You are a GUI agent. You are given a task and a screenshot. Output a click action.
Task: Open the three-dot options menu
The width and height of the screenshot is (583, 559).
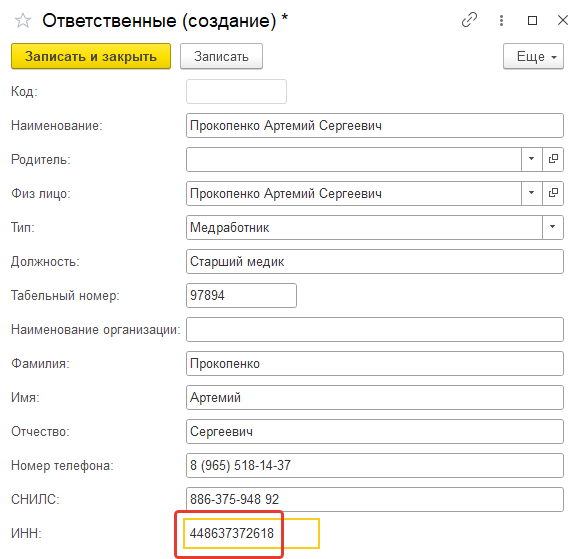tap(501, 20)
